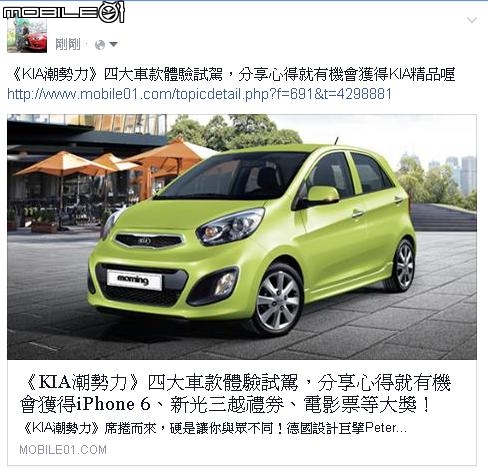
Task: Open link preview headline mentioning iPhone 6
Action: pyautogui.click(x=235, y=393)
